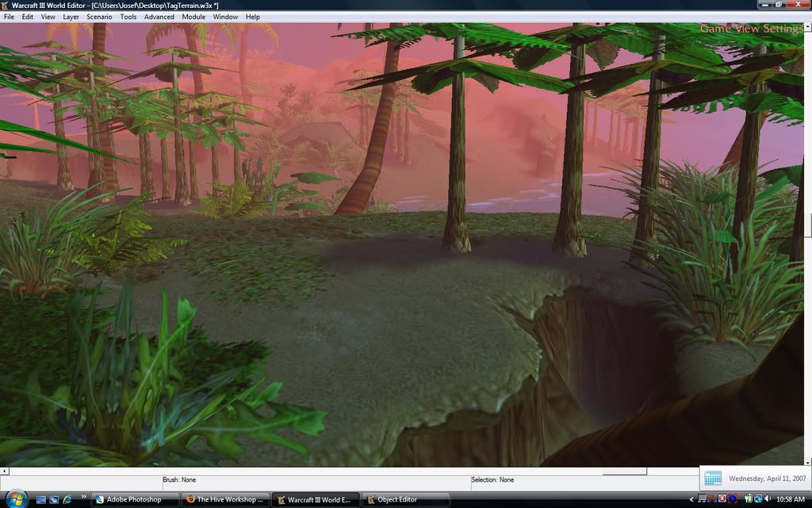Click the vertical scrollbar up arrow

pos(808,26)
